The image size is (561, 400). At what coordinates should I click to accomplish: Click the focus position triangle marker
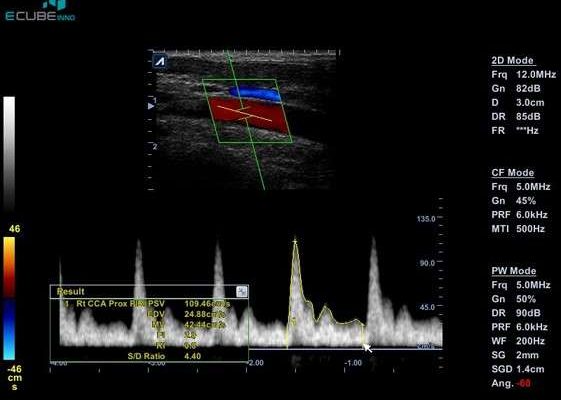pos(151,106)
